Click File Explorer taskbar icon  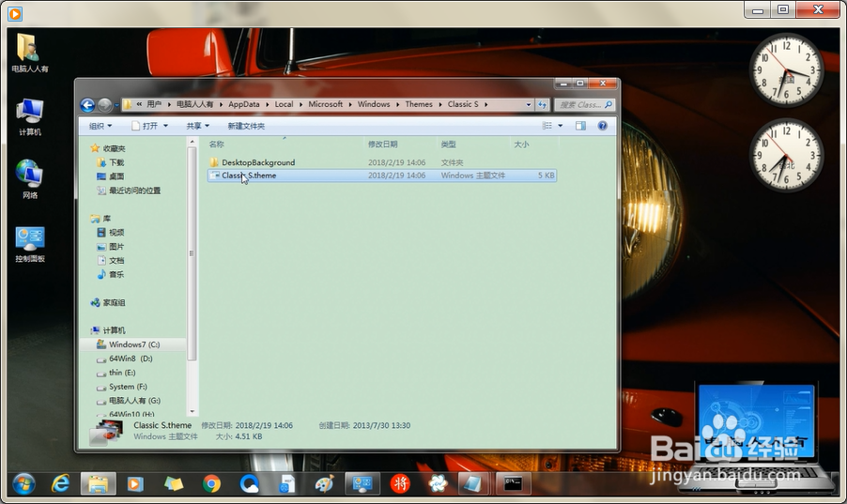[x=99, y=484]
